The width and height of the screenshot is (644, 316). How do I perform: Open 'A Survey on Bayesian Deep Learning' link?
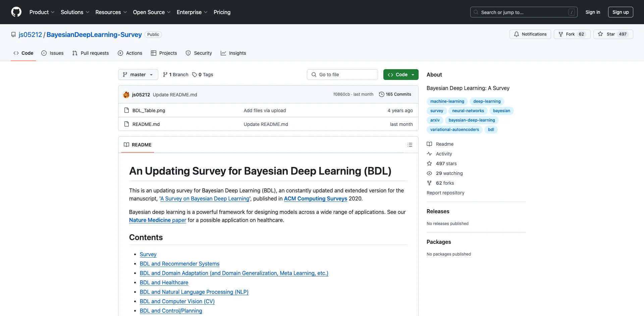(205, 198)
